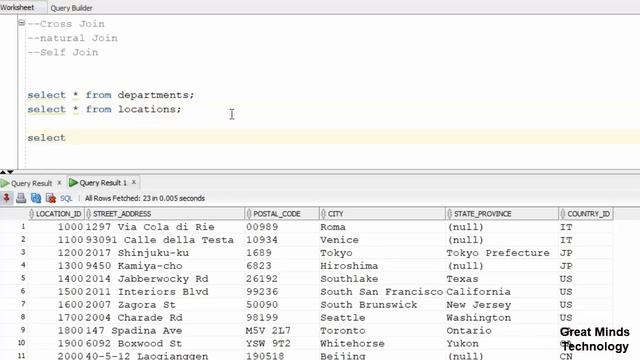Select row number 1 in the results
This screenshot has height=360, width=640.
[x=23, y=227]
